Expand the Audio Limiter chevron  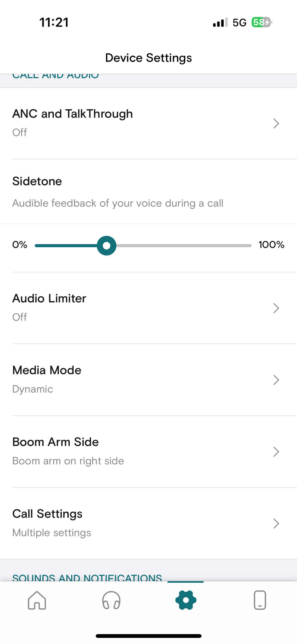tap(276, 308)
